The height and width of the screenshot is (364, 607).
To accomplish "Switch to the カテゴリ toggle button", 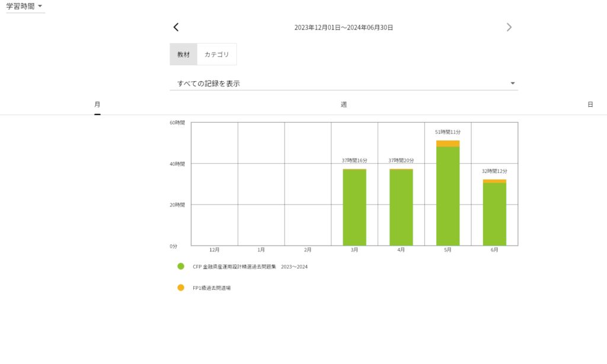I will coord(216,55).
